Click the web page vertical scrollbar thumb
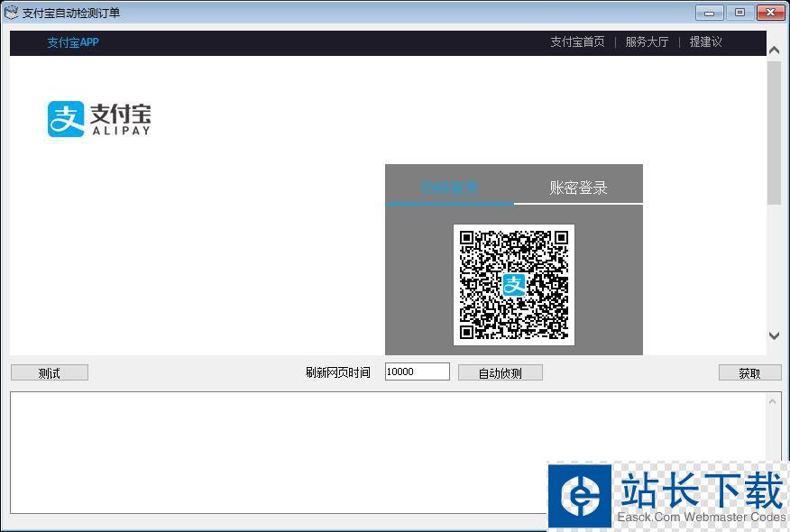Image resolution: width=790 pixels, height=532 pixels. click(x=775, y=133)
